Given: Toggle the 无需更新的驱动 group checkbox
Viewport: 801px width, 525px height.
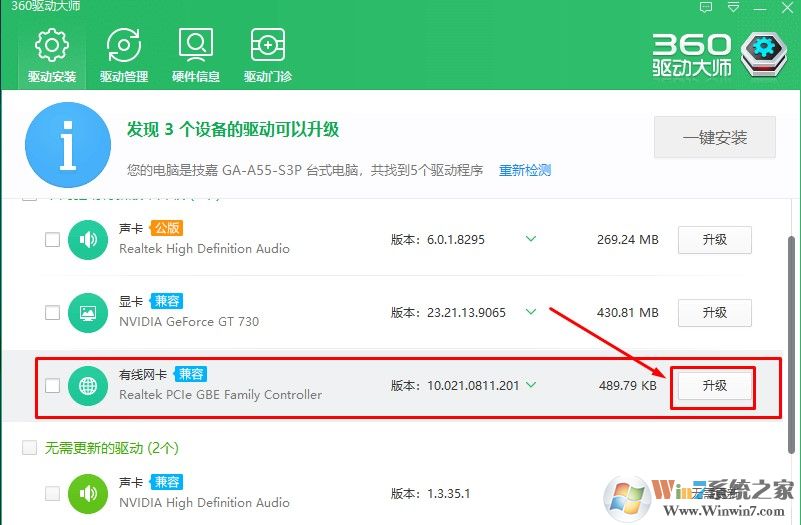Looking at the screenshot, I should click(30, 448).
